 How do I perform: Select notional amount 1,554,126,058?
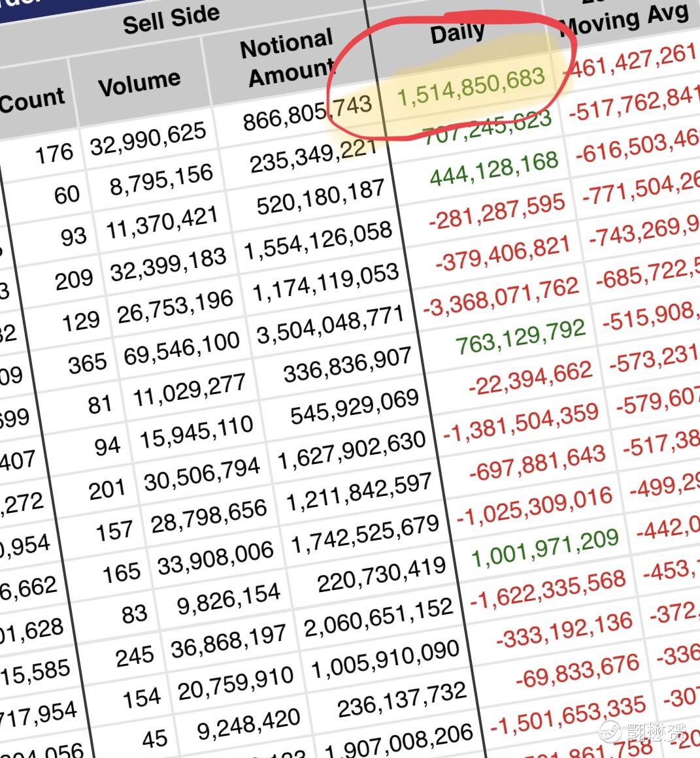[318, 240]
